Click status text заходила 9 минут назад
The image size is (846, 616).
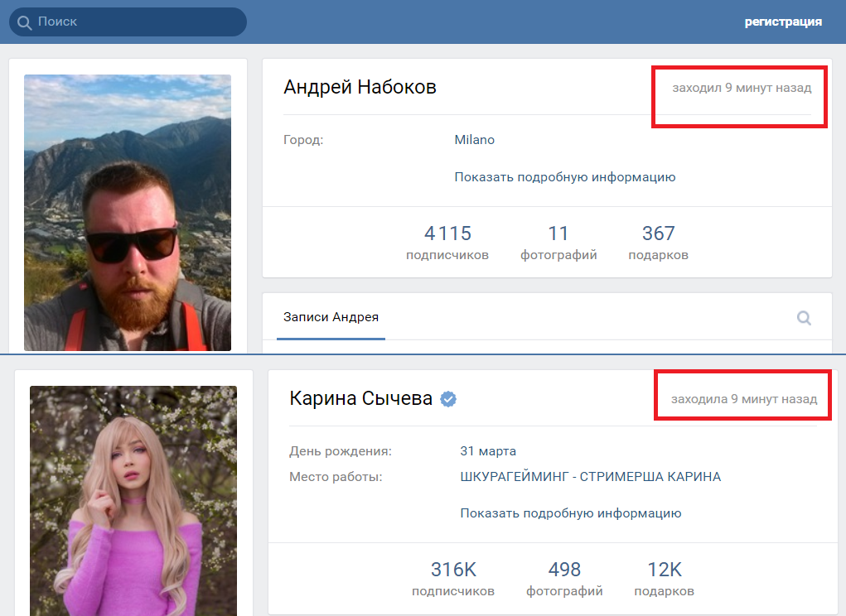pyautogui.click(x=744, y=399)
